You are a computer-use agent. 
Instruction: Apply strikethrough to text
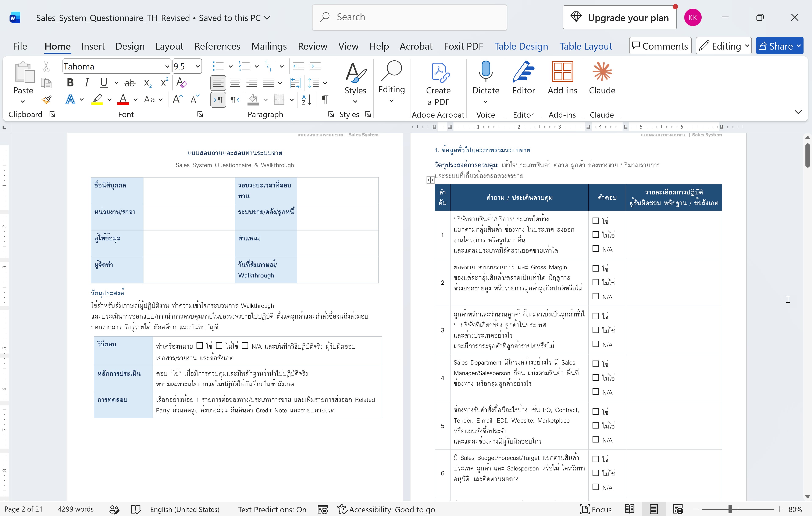click(x=130, y=83)
